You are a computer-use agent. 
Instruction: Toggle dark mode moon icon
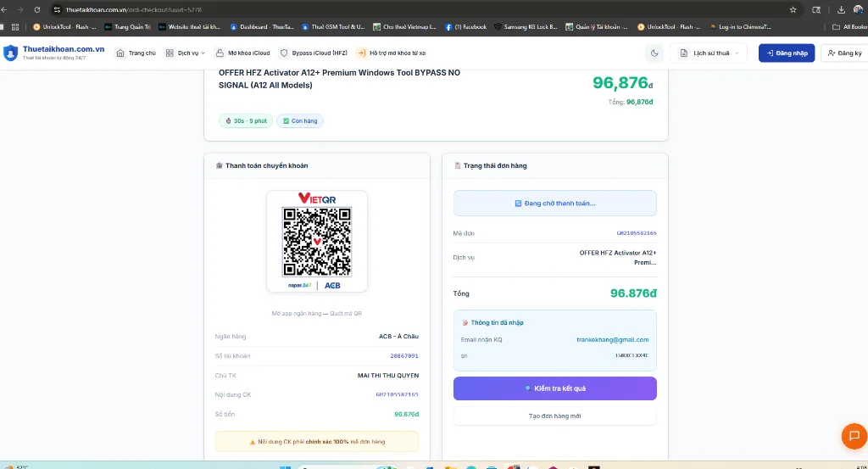(x=654, y=53)
